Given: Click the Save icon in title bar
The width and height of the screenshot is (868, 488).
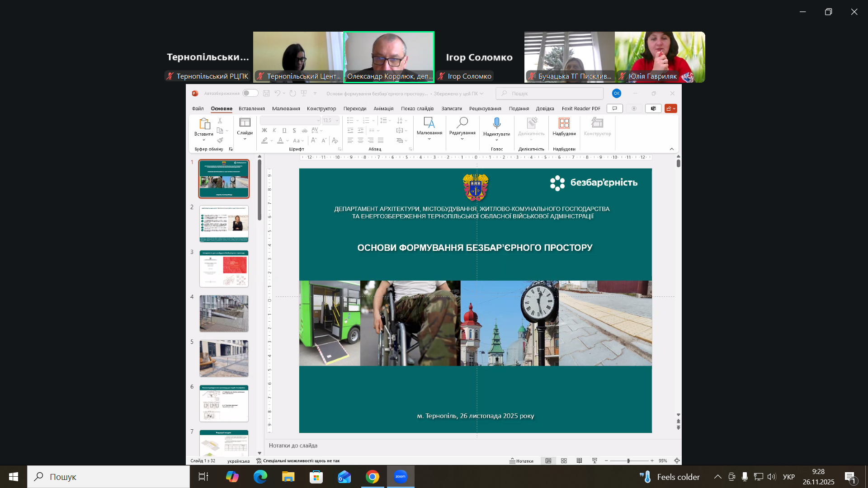Looking at the screenshot, I should (x=266, y=94).
